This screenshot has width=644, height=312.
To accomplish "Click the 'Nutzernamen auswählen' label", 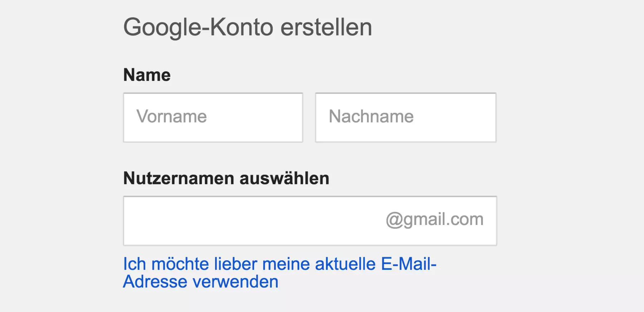I will click(x=226, y=178).
